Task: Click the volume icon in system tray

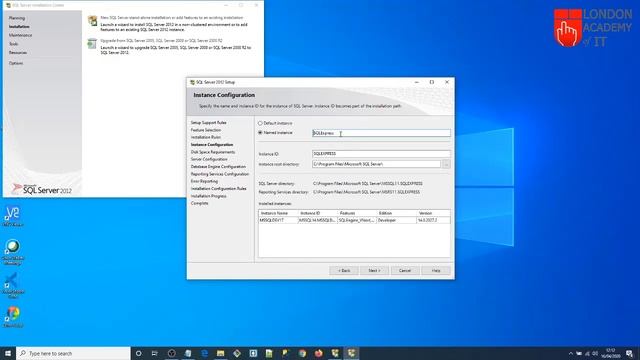Action: coord(595,353)
